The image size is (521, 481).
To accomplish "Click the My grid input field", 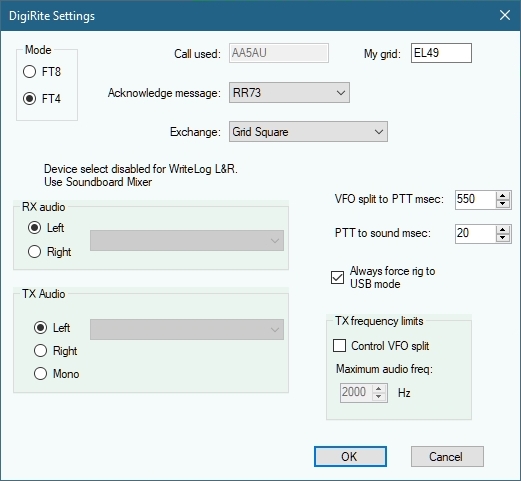I will (x=441, y=53).
